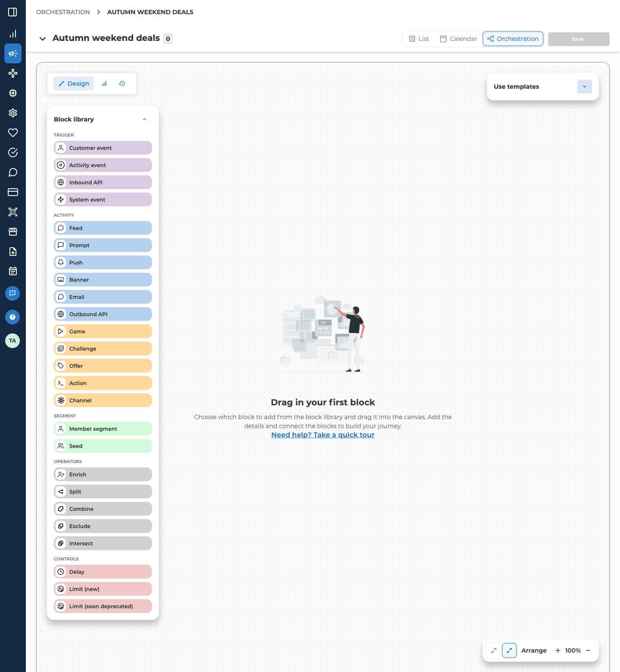Screen dimensions: 620x672
Task: Open the campaigns megaphone sidebar icon
Action: [12, 53]
